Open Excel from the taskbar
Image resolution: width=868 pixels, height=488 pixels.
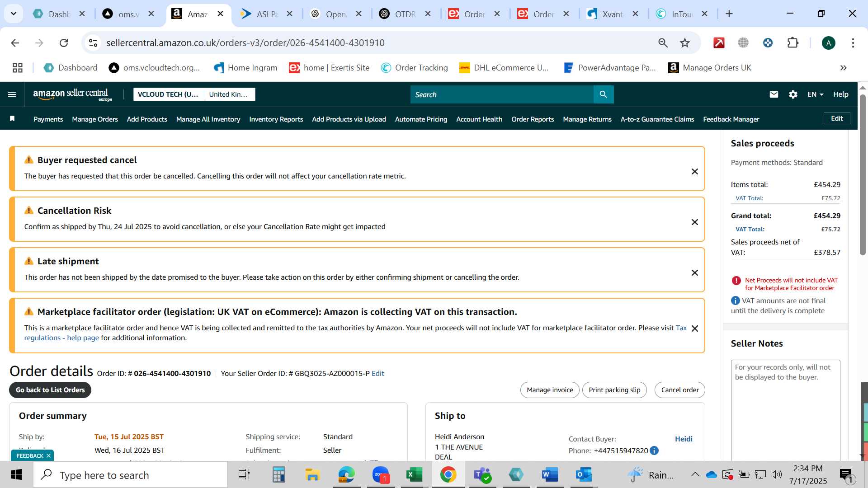point(414,475)
